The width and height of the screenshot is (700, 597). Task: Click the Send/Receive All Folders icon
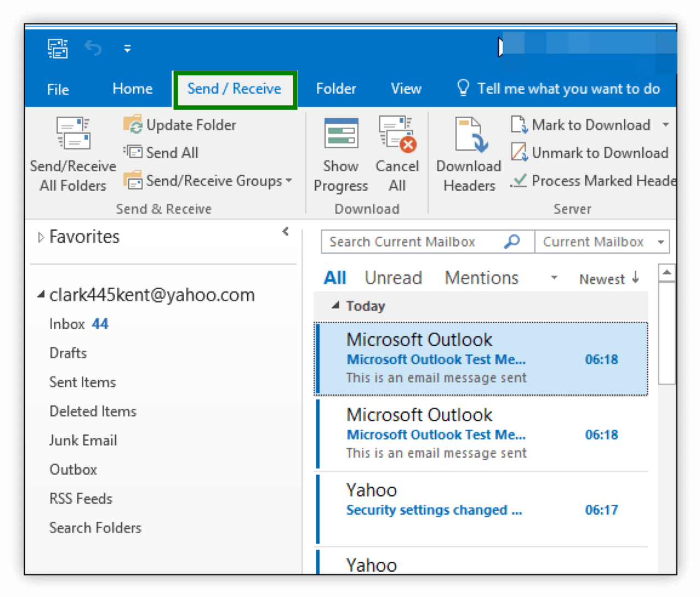point(73,134)
